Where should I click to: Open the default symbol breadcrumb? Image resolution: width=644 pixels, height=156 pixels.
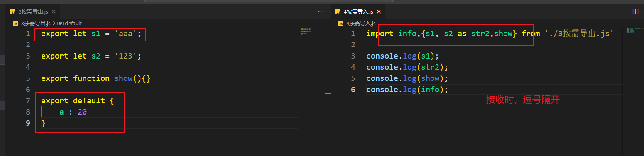coord(73,24)
